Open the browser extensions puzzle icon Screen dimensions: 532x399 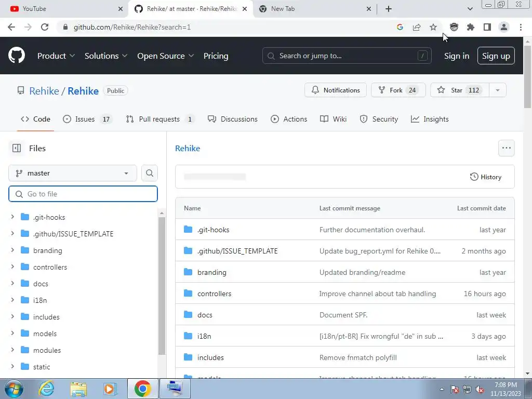pos(471,27)
